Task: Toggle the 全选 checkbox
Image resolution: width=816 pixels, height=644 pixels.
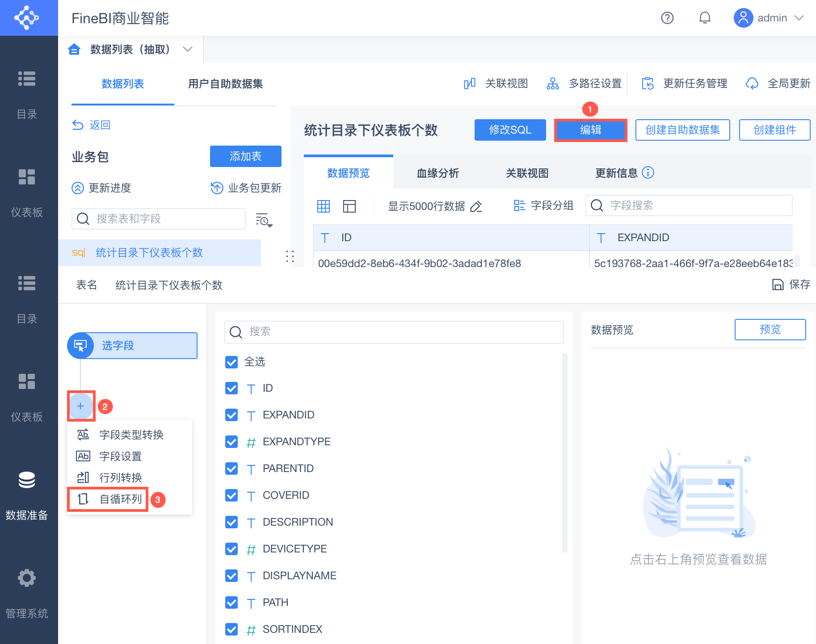Action: [231, 362]
